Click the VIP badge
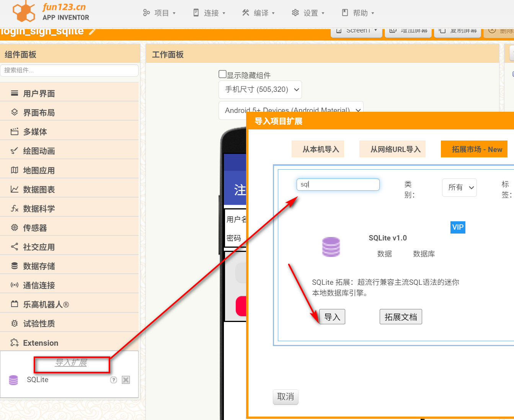This screenshot has height=420, width=514. 458,227
